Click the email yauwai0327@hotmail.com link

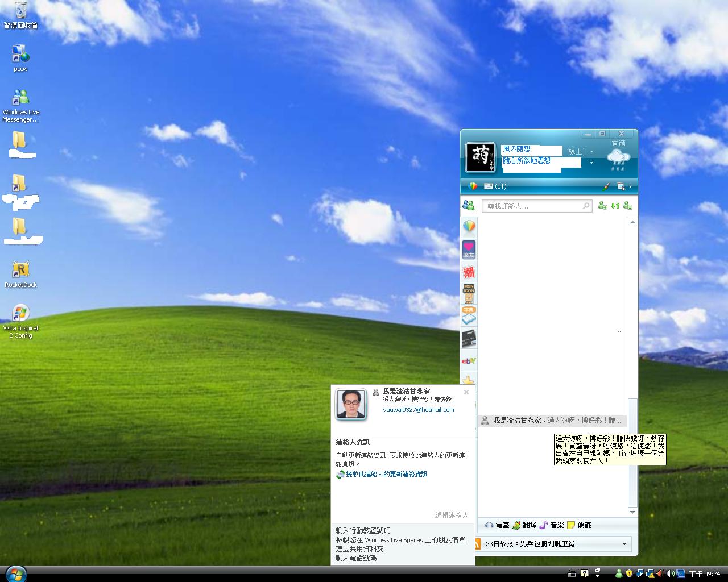coord(418,410)
